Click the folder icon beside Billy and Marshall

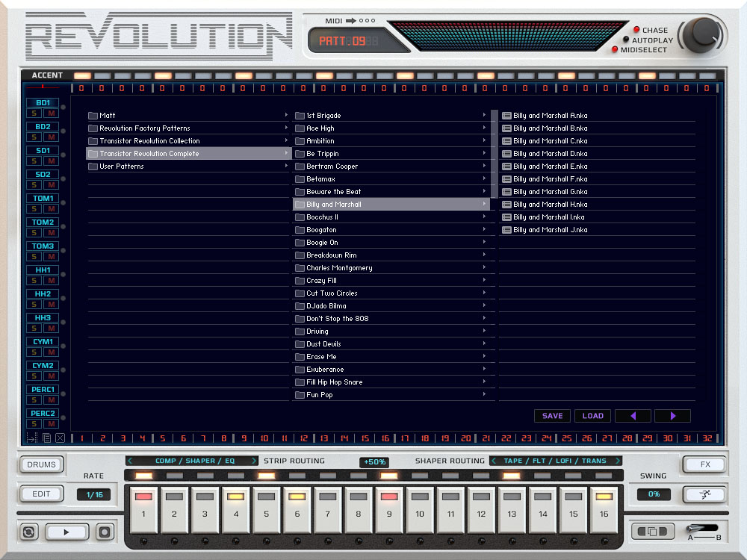(303, 204)
